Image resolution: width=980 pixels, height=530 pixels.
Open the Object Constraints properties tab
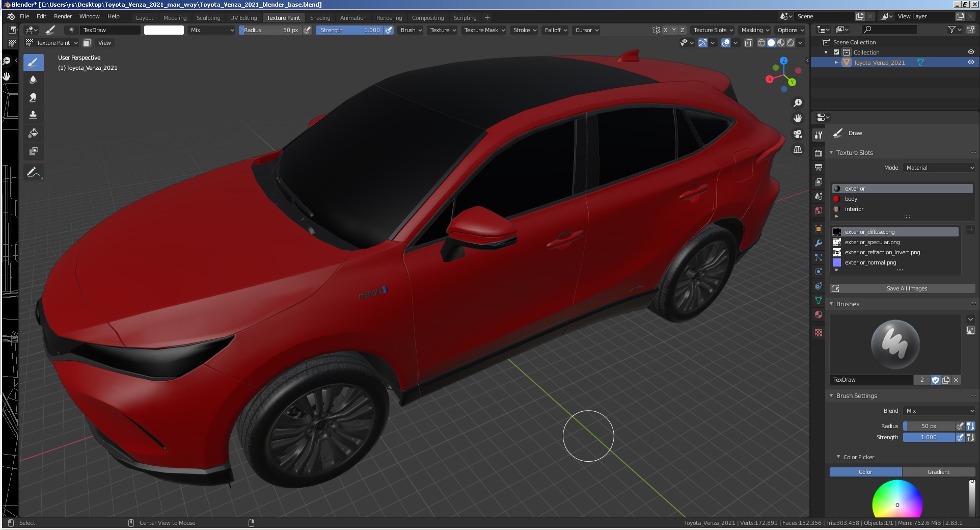coord(819,286)
